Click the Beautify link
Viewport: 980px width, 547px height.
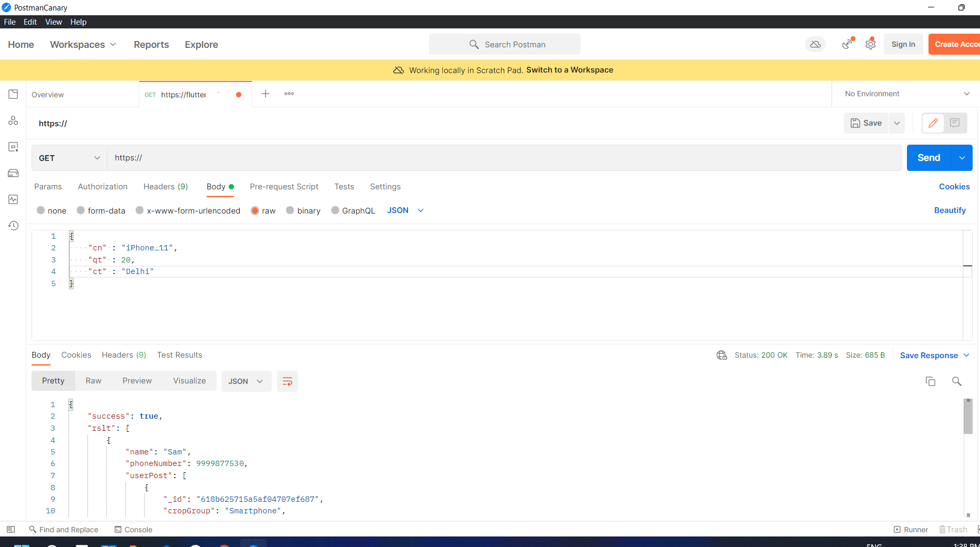coord(950,210)
